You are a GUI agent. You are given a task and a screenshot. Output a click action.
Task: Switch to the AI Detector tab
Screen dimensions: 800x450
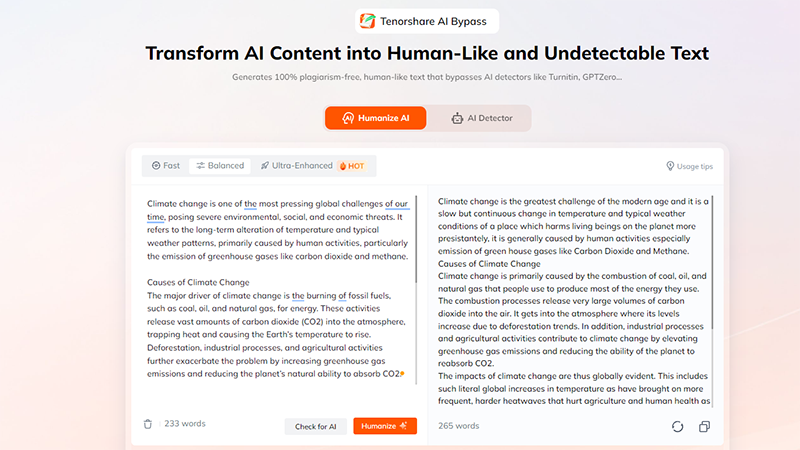[x=480, y=118]
